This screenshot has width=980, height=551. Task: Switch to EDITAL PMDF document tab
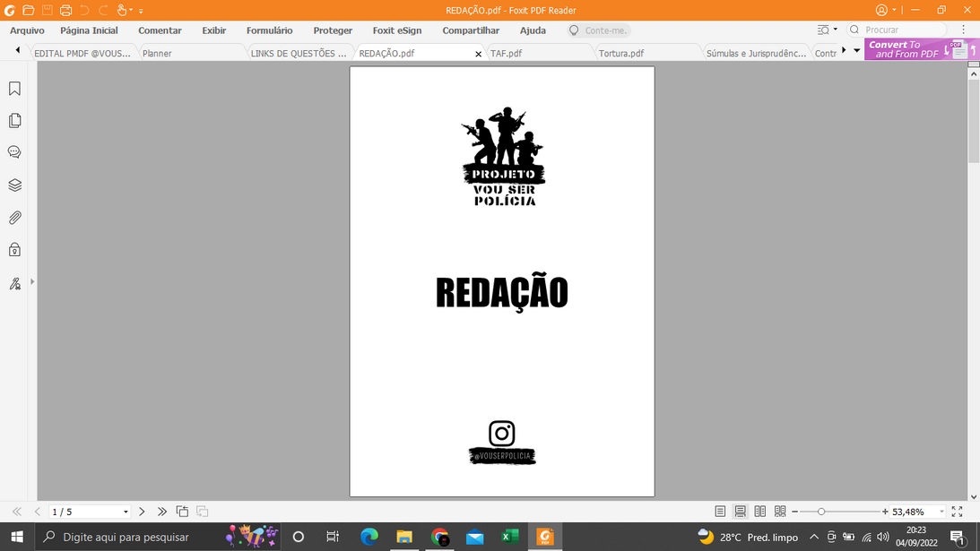(x=82, y=53)
